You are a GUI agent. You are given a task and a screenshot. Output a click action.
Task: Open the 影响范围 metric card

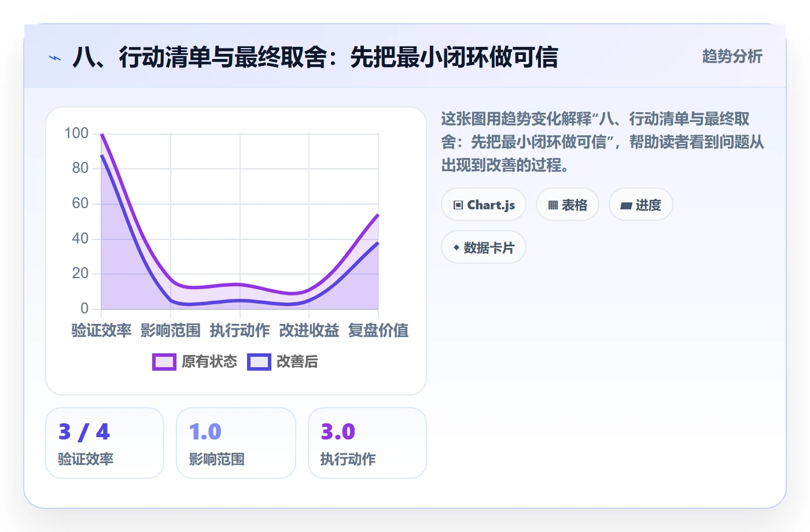click(x=236, y=443)
